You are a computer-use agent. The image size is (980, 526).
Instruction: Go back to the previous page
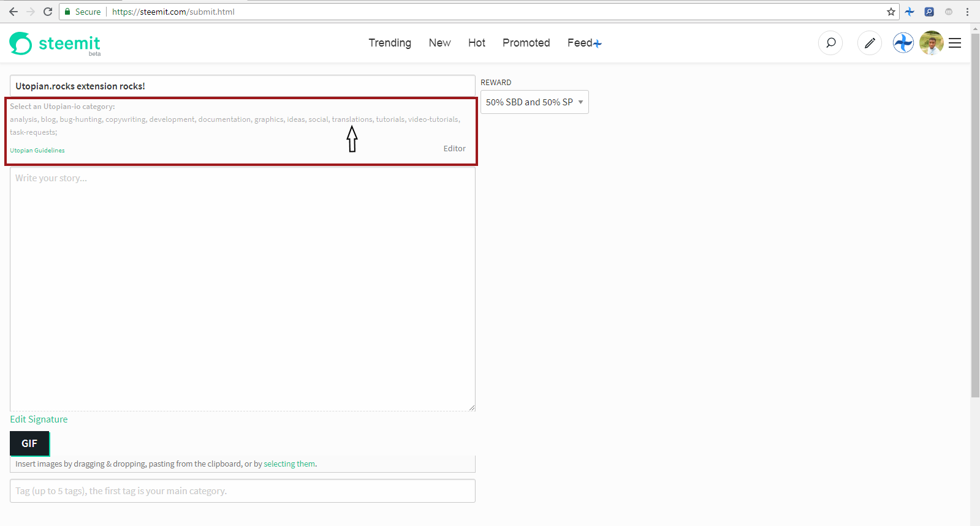(13, 12)
